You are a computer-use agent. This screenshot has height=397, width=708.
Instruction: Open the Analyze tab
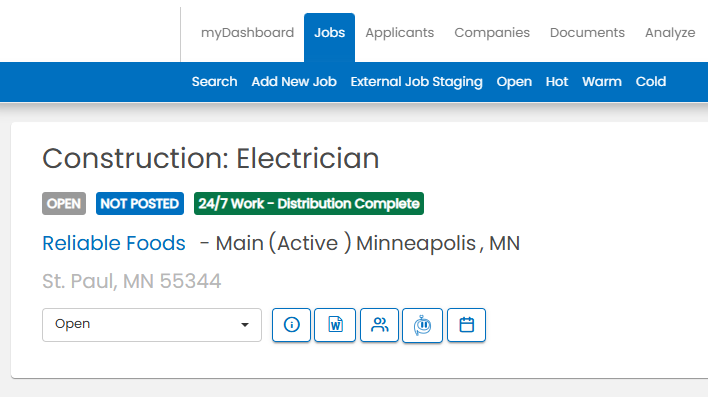[x=670, y=33]
